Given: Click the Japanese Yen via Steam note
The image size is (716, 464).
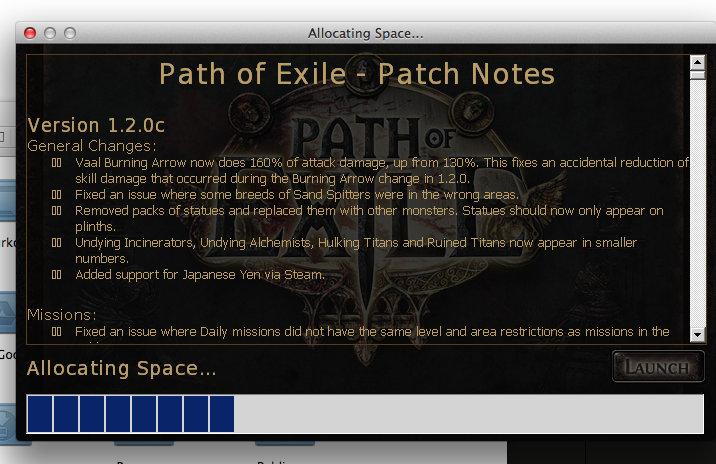Looking at the screenshot, I should pyautogui.click(x=200, y=274).
